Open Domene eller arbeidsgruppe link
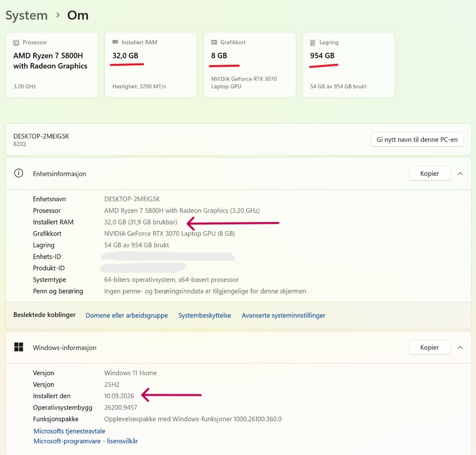 126,315
